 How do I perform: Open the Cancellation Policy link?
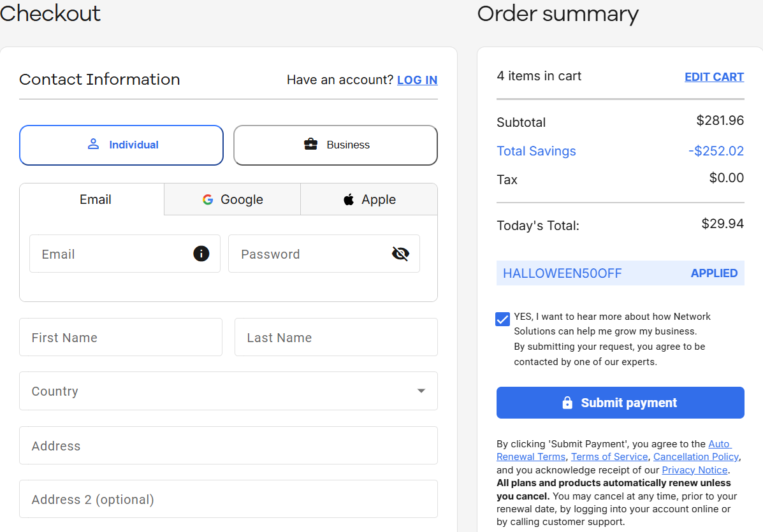[x=696, y=457]
